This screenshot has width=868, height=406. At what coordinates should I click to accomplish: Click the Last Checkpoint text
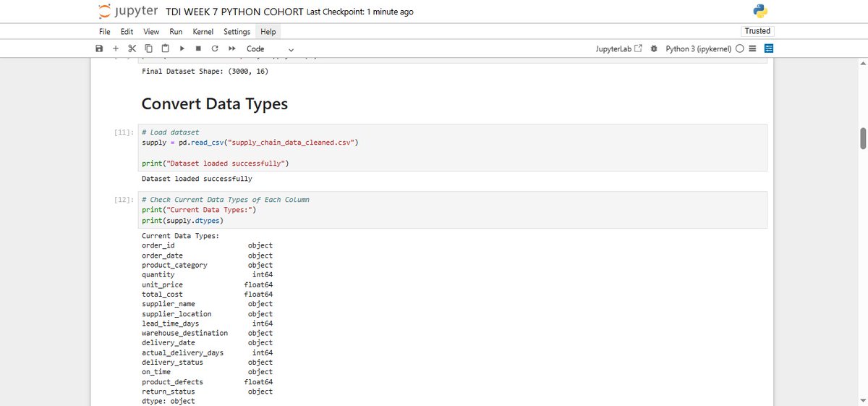point(360,12)
